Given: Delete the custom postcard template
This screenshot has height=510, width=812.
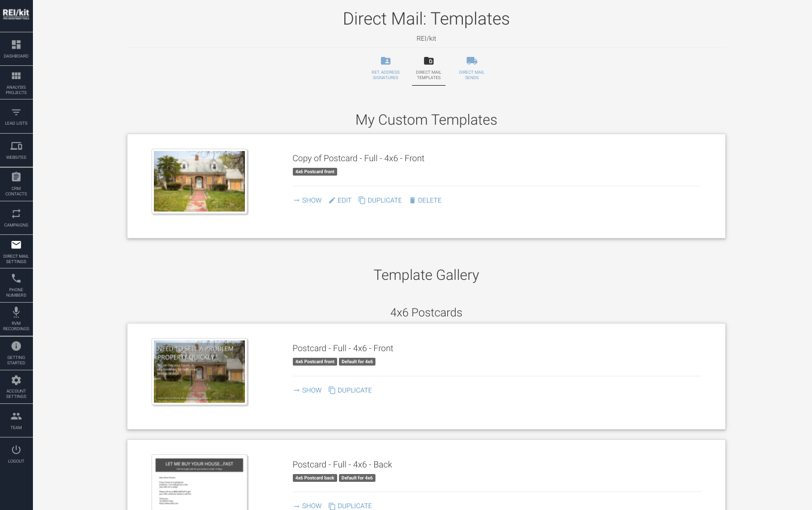Looking at the screenshot, I should (x=425, y=200).
